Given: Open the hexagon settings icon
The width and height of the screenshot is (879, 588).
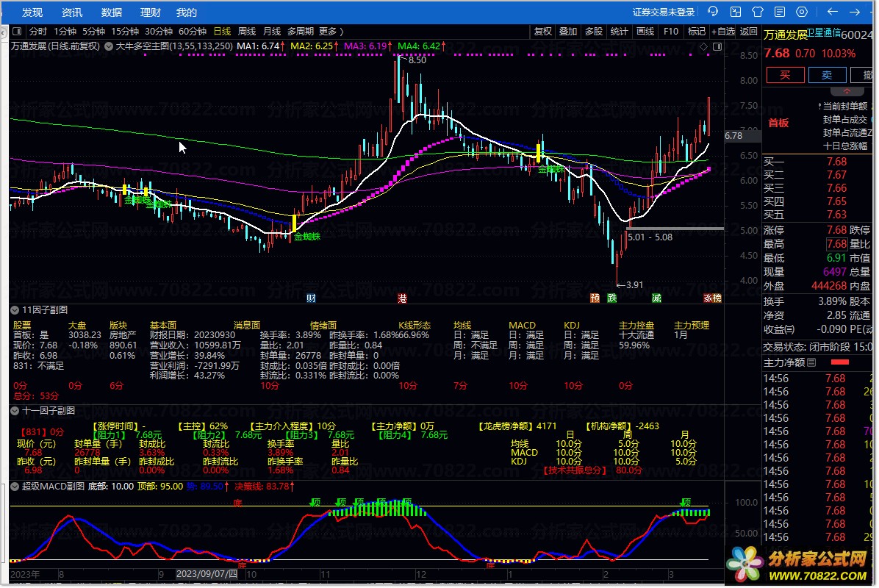Looking at the screenshot, I should [x=803, y=12].
